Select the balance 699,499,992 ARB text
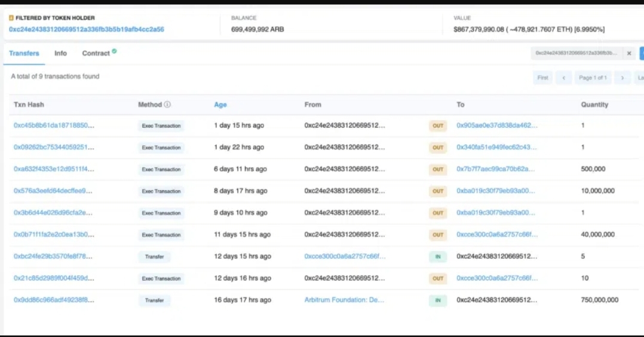Screen dimensions: 644x337 (257, 29)
